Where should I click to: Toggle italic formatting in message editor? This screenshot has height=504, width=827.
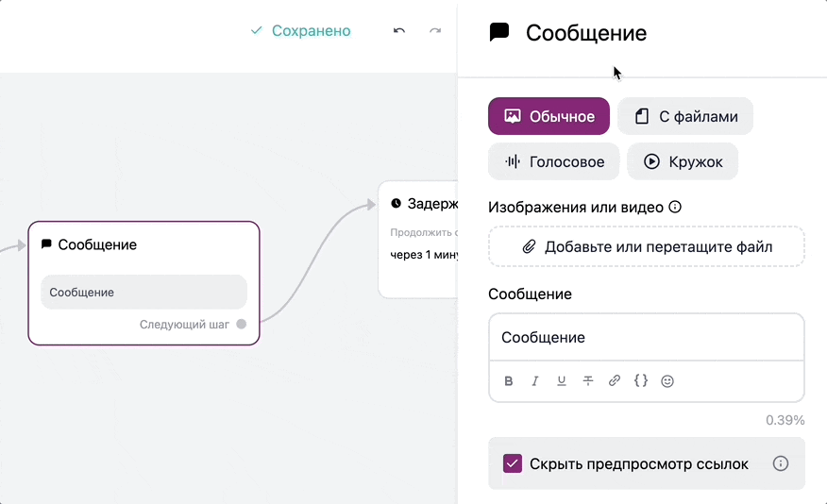point(534,380)
